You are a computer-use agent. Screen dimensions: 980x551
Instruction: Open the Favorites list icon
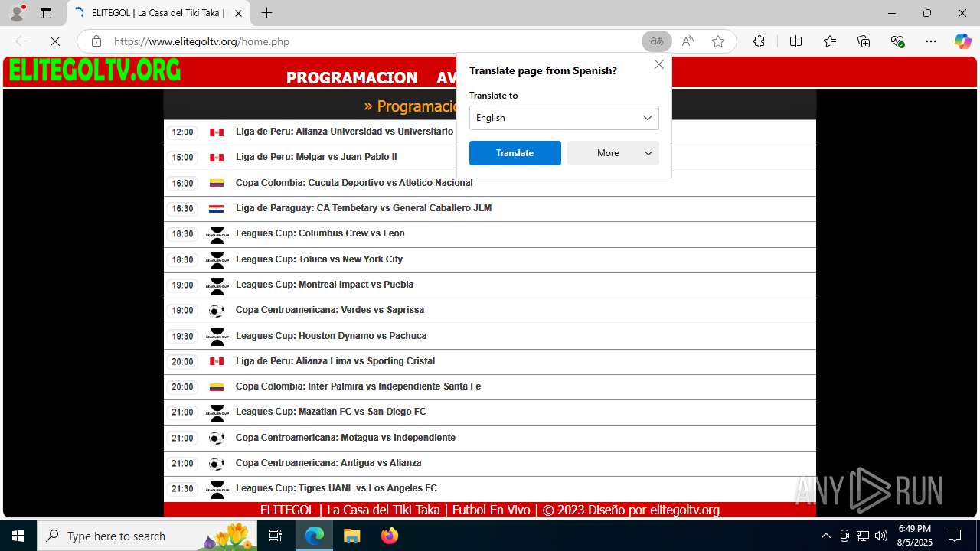tap(830, 41)
